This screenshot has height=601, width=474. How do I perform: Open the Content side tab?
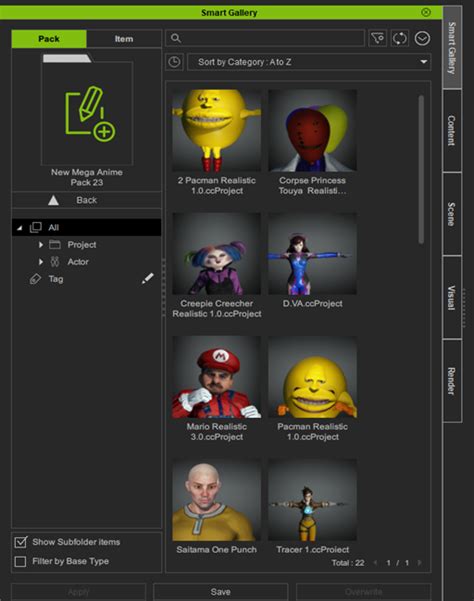[x=452, y=131]
